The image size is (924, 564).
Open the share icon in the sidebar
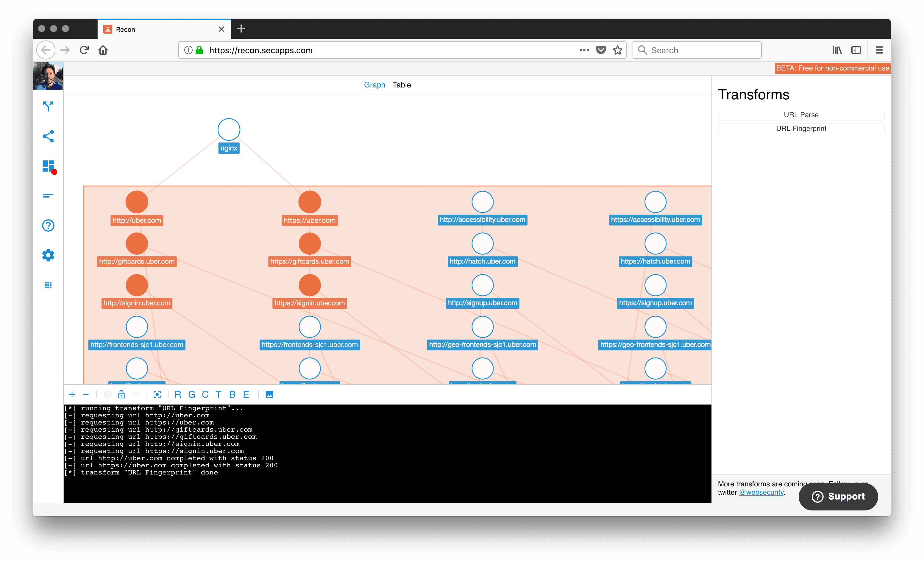point(48,136)
